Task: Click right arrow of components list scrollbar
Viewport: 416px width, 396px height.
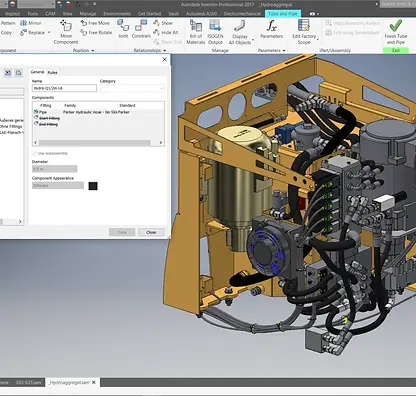Action: (161, 143)
